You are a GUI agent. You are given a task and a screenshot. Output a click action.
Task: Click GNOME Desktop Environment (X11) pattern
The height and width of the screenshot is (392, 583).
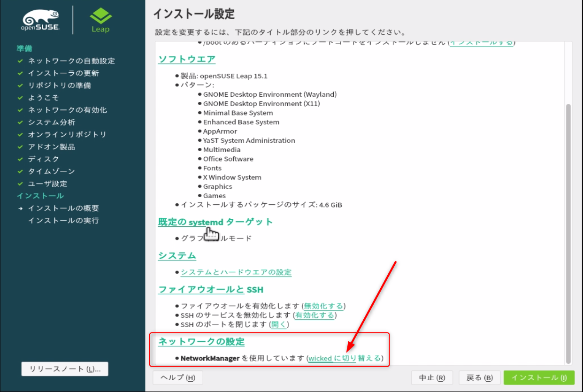click(261, 104)
